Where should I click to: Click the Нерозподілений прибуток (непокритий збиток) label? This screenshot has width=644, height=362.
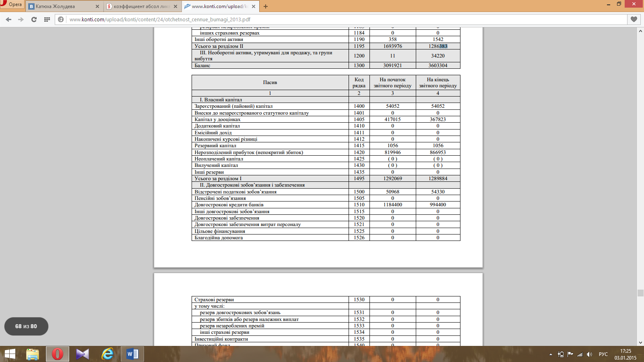[x=249, y=152]
